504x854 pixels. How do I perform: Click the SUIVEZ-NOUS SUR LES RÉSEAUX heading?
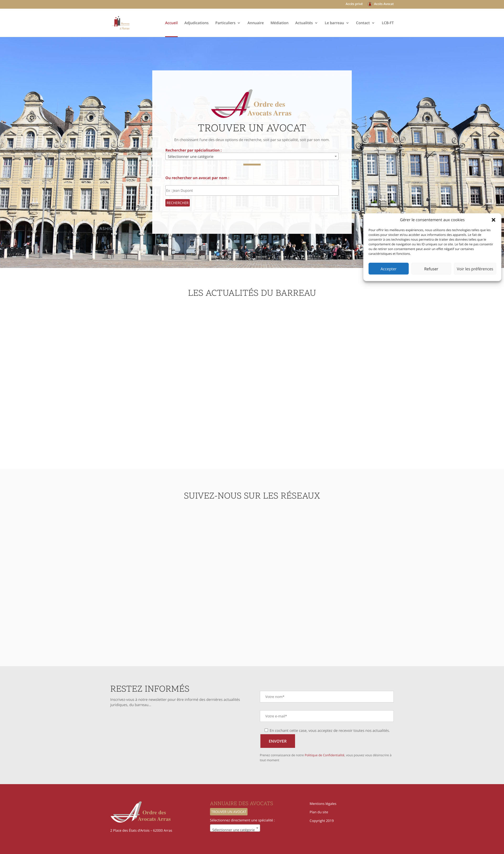click(x=252, y=495)
